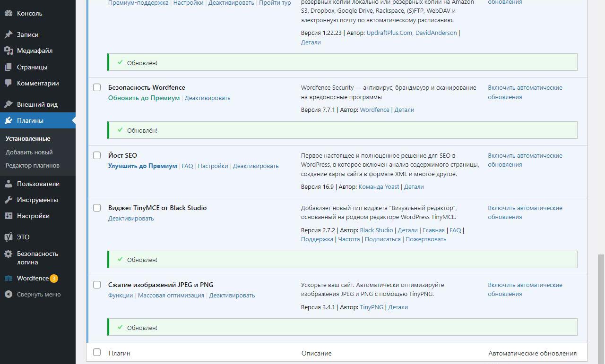Toggle the select-all checkbox in table footer
This screenshot has height=364, width=605.
click(x=97, y=352)
